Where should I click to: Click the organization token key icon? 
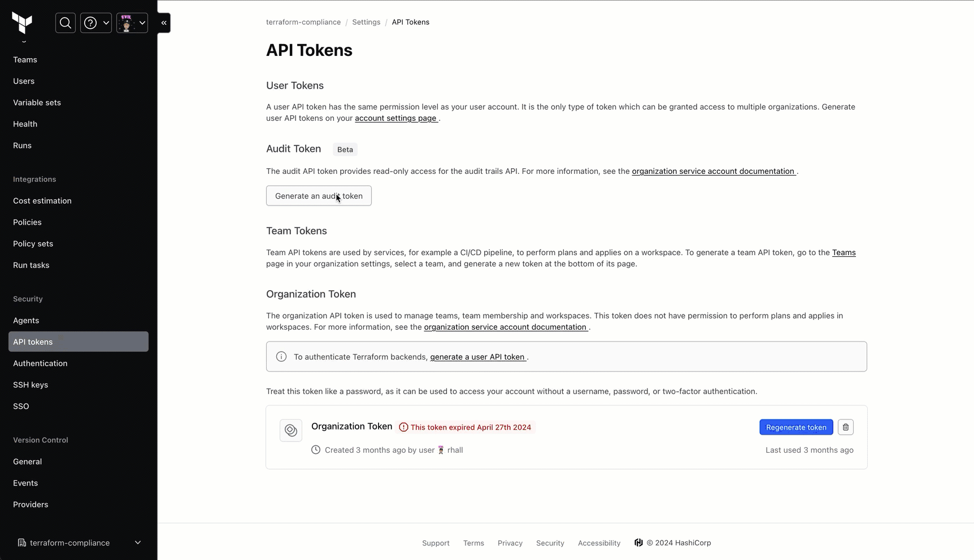[x=291, y=430]
